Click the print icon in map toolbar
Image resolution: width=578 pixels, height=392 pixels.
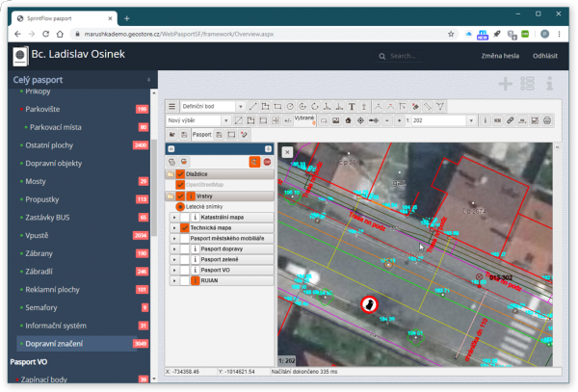click(x=547, y=120)
